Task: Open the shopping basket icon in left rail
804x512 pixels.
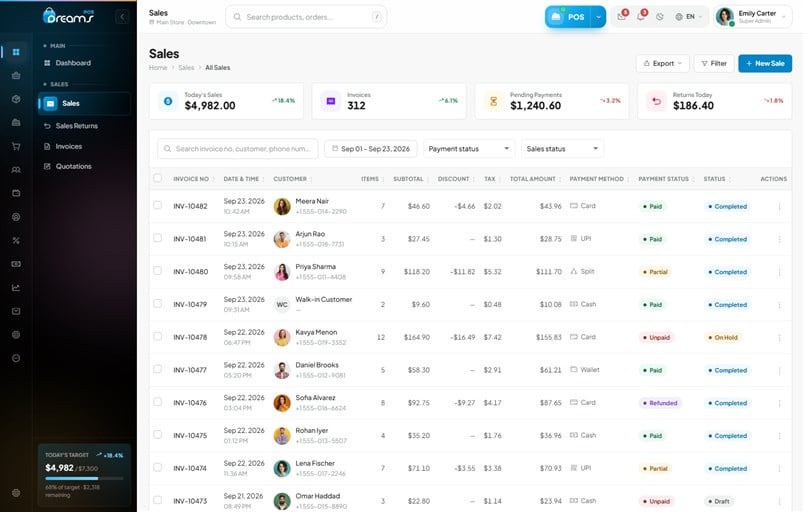Action: (16, 75)
